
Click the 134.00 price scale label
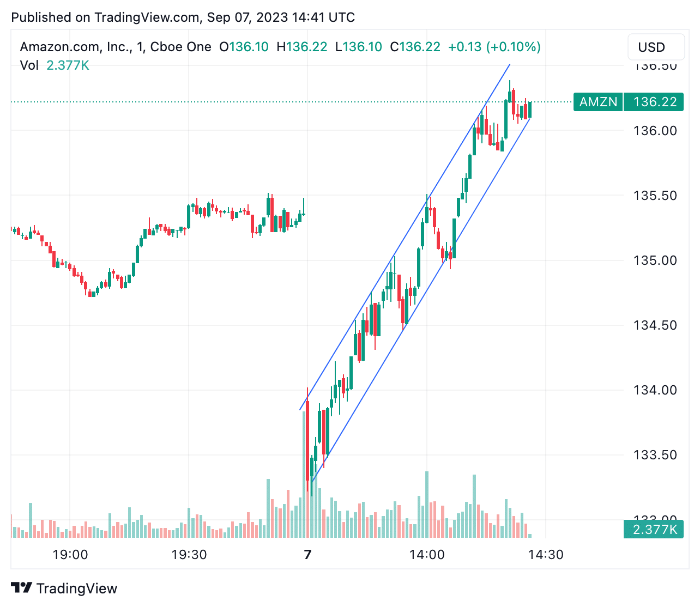[x=655, y=390]
